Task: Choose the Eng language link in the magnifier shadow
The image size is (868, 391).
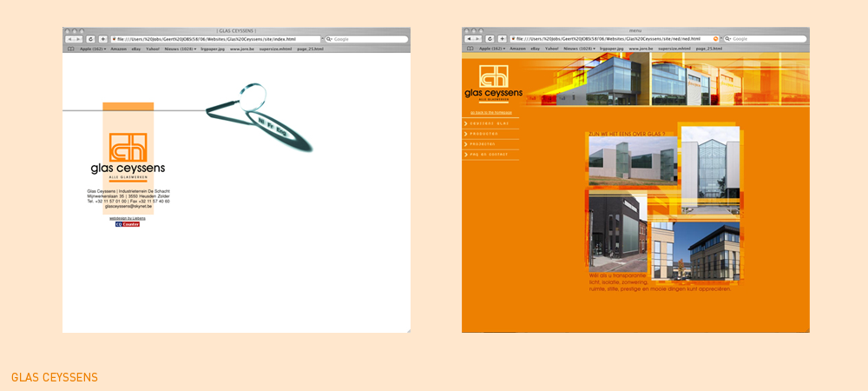Action: [x=281, y=130]
